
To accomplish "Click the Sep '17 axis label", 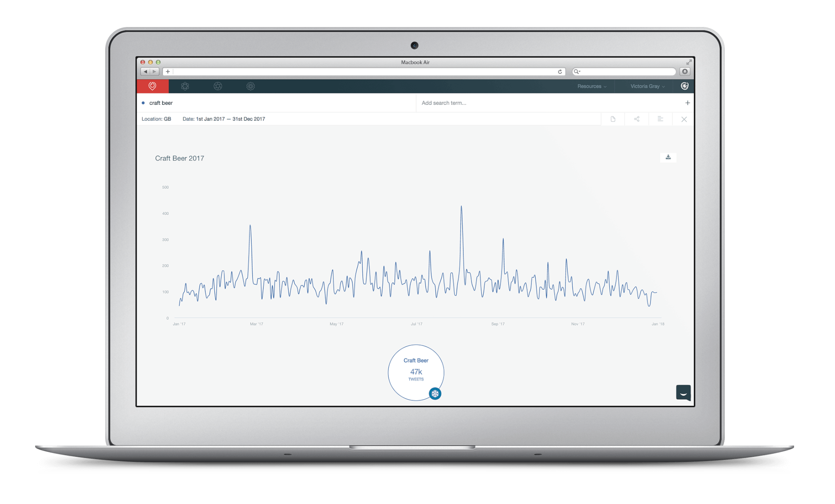I will tap(498, 324).
